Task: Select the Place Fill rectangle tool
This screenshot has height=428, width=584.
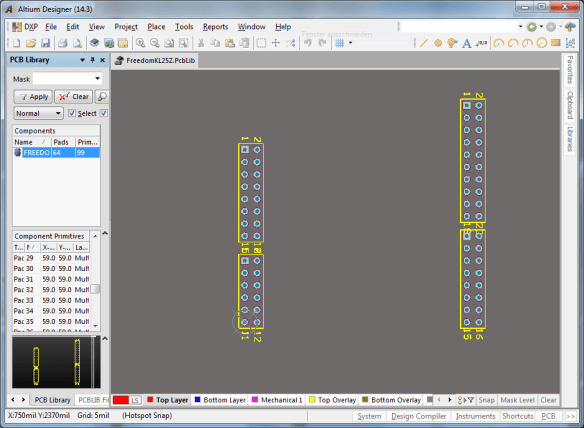Action: 556,43
